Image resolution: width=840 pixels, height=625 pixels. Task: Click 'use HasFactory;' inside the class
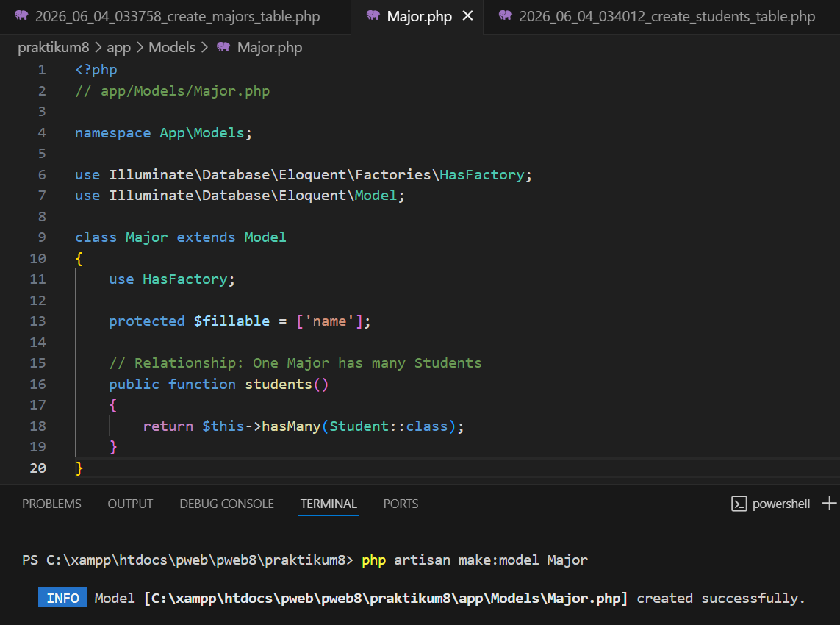click(x=172, y=279)
